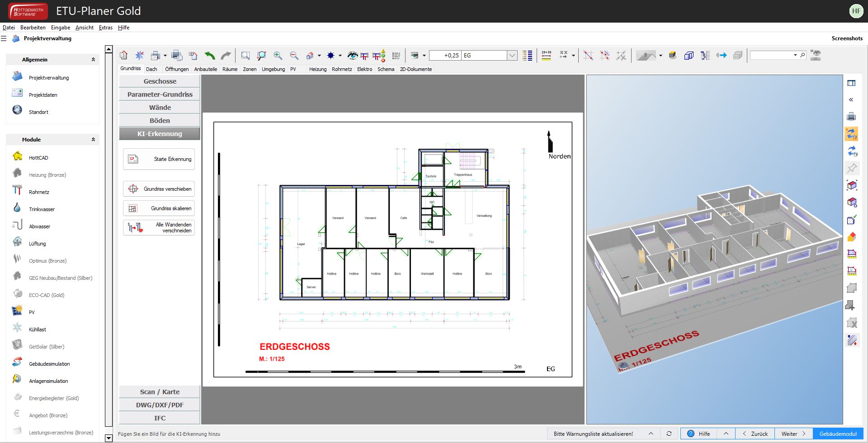This screenshot has height=443, width=868.
Task: Toggle the eye visibility icon
Action: [352, 56]
